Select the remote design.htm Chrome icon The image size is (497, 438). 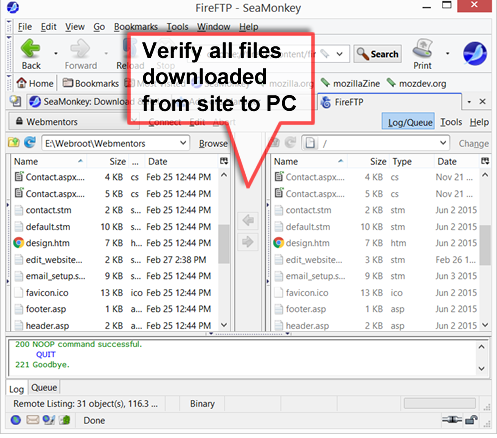coord(278,243)
